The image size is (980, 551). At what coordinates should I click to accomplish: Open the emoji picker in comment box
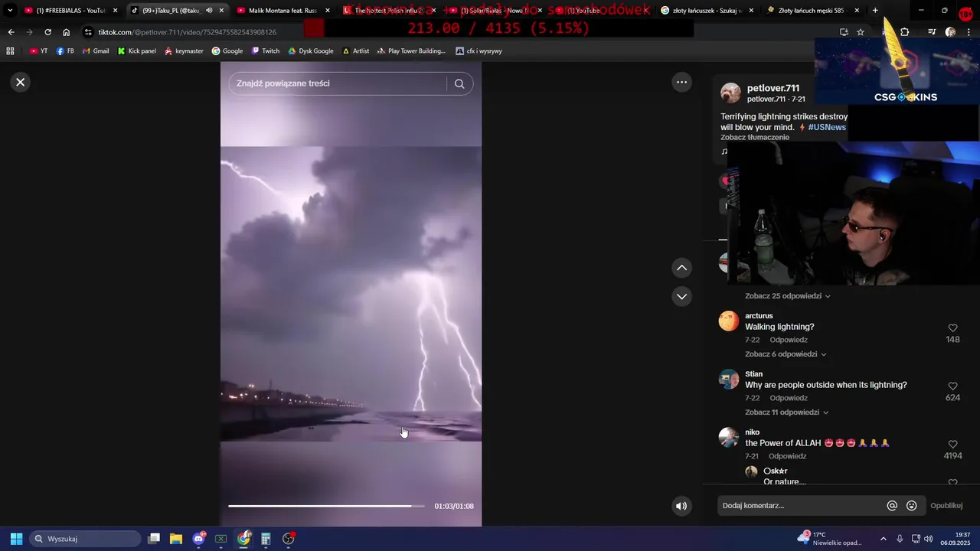pyautogui.click(x=911, y=506)
